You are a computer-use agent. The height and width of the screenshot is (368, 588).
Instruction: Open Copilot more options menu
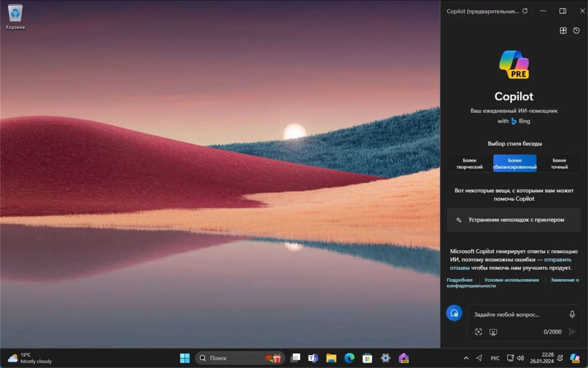point(543,11)
